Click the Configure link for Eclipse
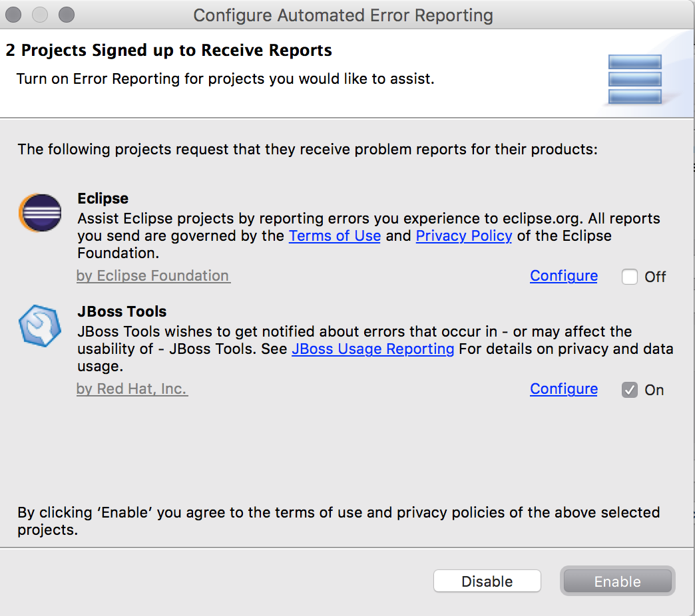This screenshot has height=616, width=695. (x=563, y=276)
